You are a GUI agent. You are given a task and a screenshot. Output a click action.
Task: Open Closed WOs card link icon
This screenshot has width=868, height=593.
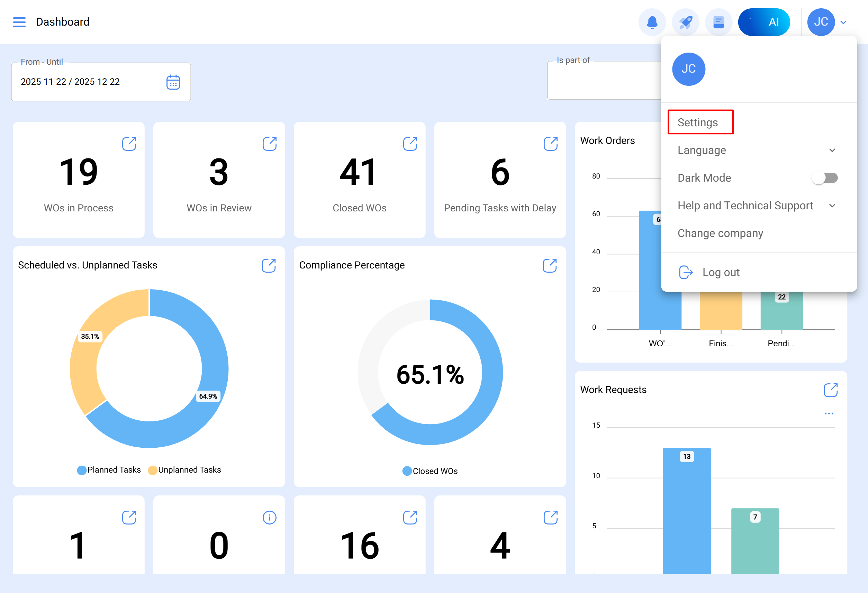(410, 144)
